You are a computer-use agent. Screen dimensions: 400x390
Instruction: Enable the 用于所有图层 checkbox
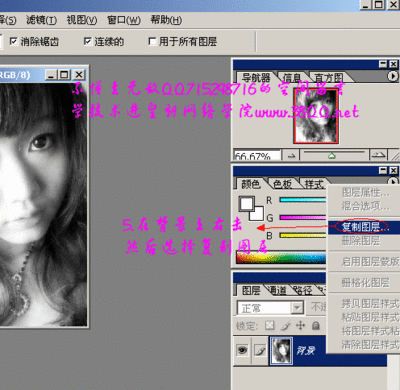coord(152,41)
